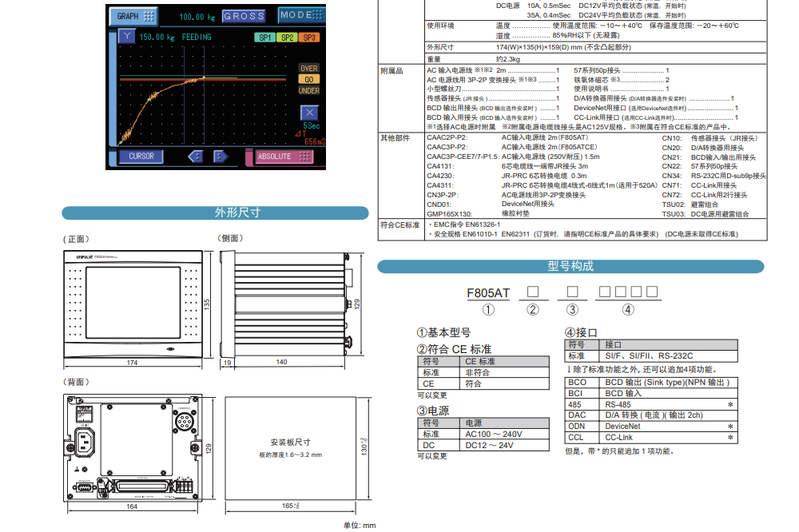Click the BCO option code
This screenshot has height=532, width=799.
(x=578, y=382)
